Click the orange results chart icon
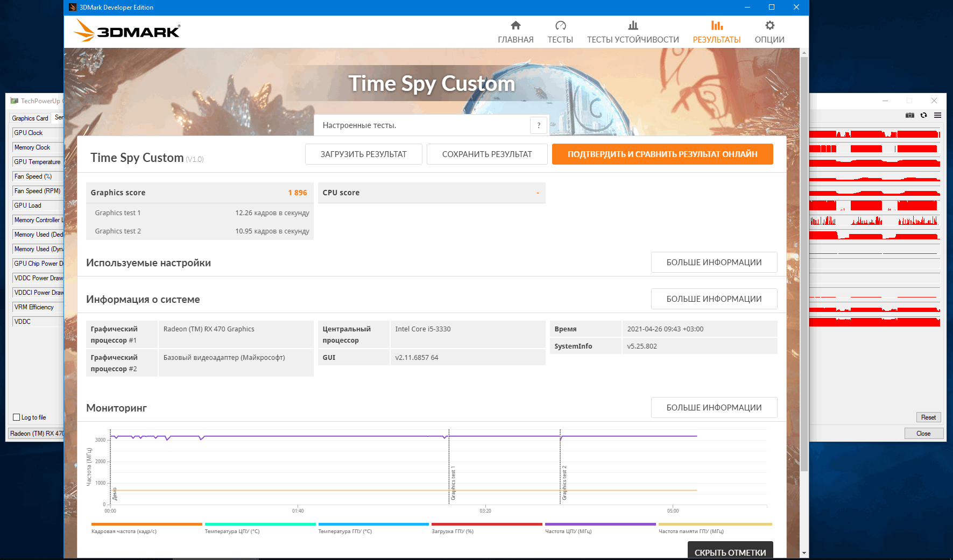Viewport: 953px width, 560px height. pos(717,25)
